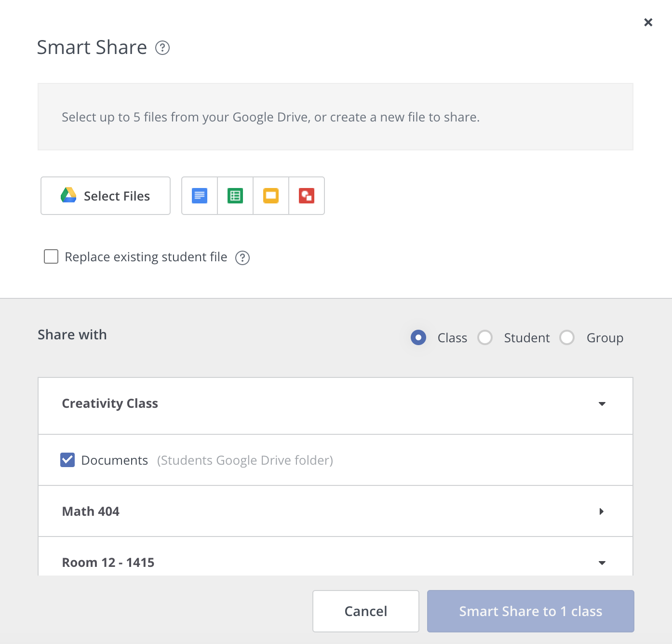Close the Smart Share dialog
Image resolution: width=672 pixels, height=644 pixels.
[x=648, y=22]
